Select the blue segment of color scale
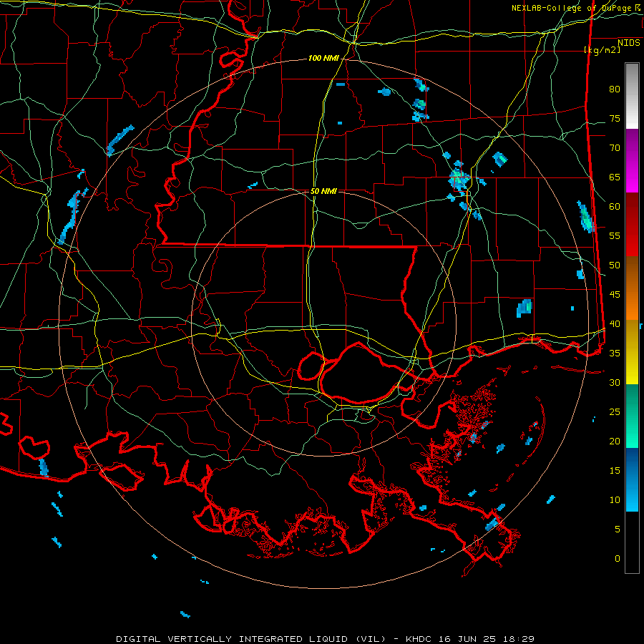The image size is (644, 644). (632, 479)
